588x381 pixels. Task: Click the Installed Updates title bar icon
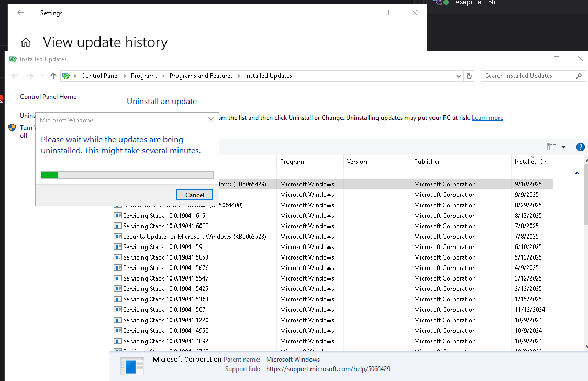13,59
